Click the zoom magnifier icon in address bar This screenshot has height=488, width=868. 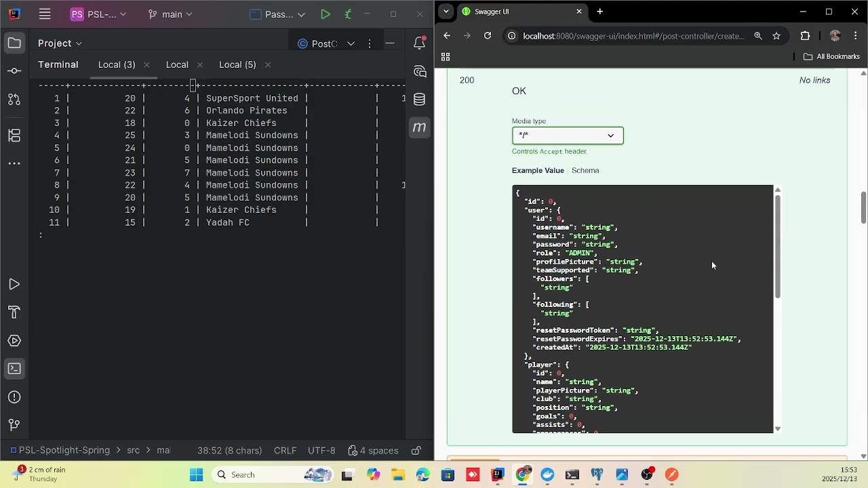point(758,36)
